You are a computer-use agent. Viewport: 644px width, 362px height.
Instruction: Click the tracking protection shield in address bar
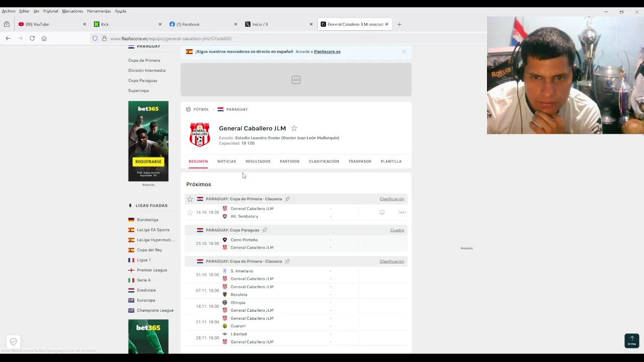95,38
